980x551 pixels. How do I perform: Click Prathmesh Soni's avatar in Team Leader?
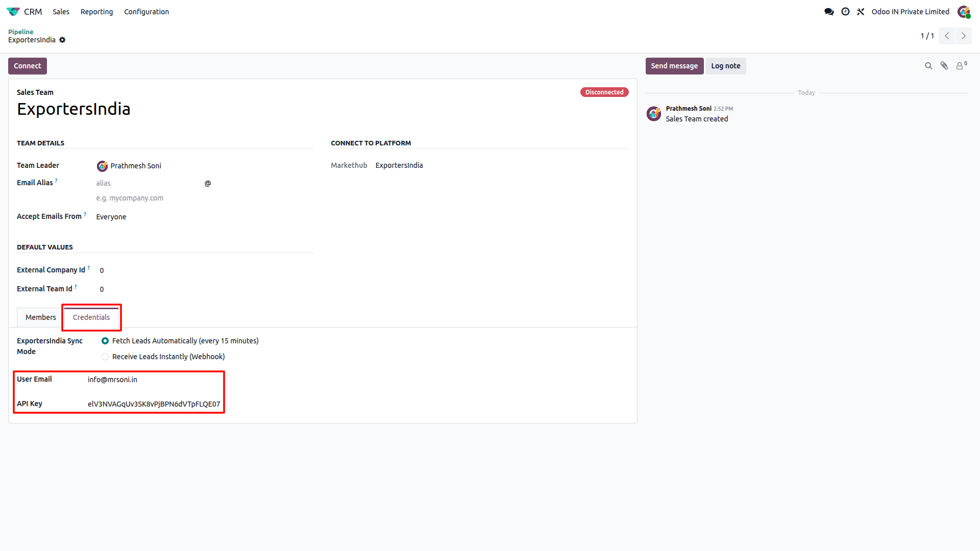pos(102,166)
